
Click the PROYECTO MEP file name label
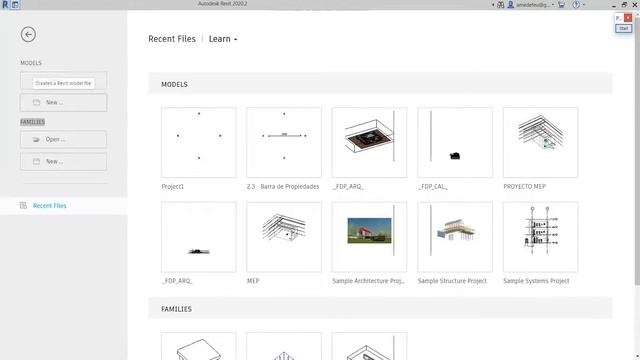pos(524,187)
